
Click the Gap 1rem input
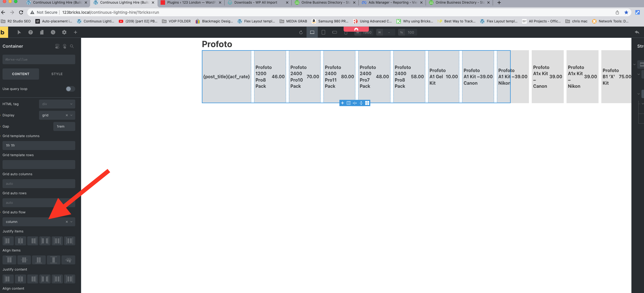tap(64, 126)
